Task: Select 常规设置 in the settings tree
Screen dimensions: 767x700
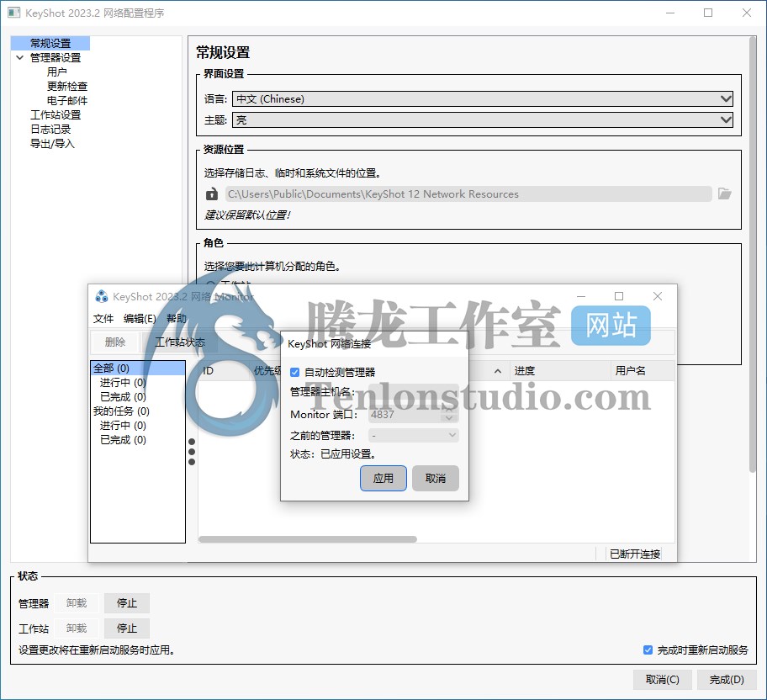Action: 50,43
